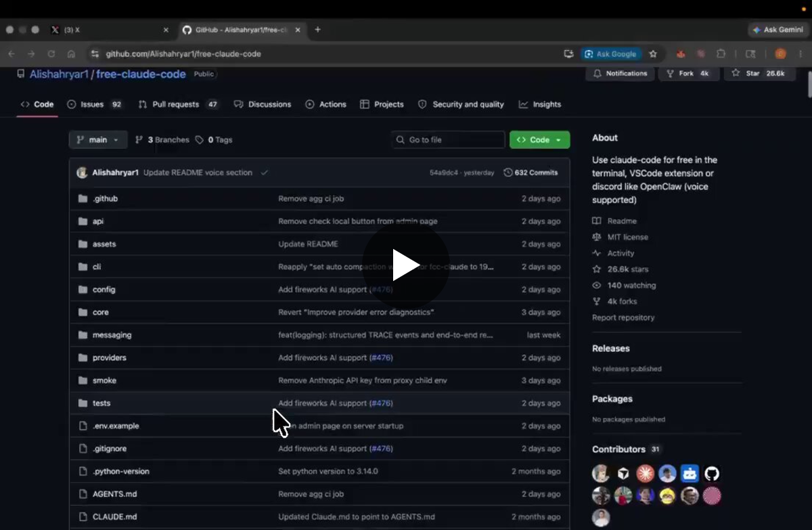View the 3 Branches link
Screen dimensions: 812x530
pos(162,139)
